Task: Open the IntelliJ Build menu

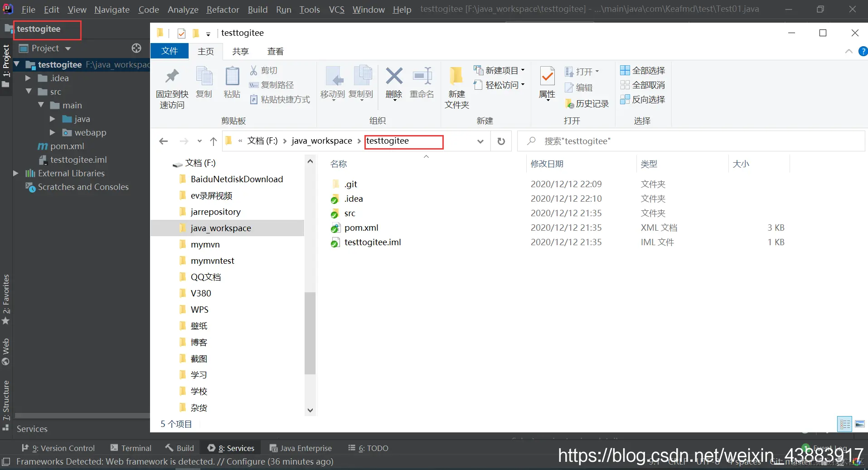Action: (257, 10)
